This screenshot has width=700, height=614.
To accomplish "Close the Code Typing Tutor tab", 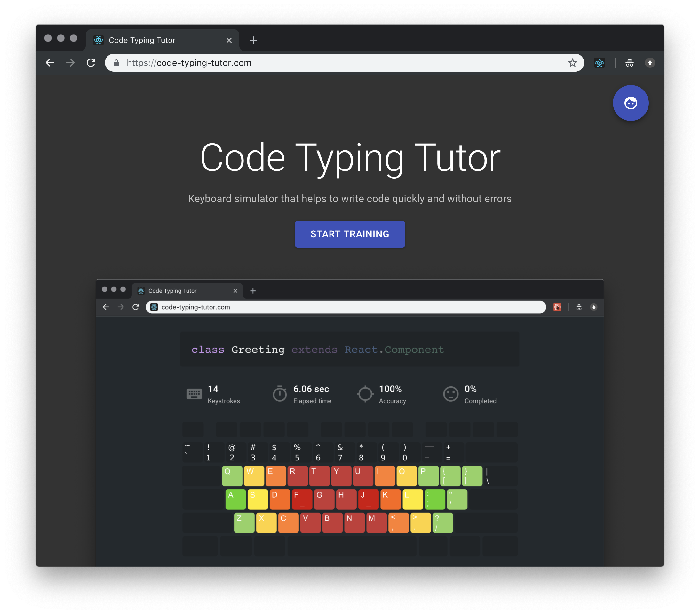I will (x=229, y=40).
